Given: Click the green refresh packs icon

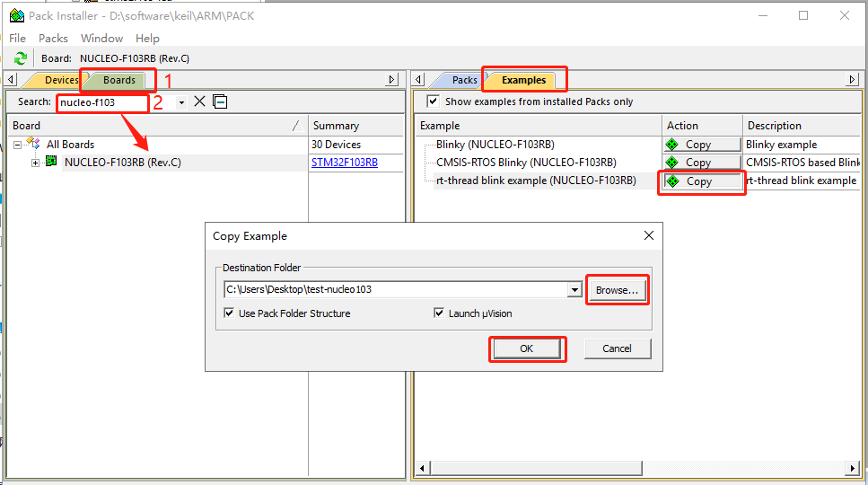Looking at the screenshot, I should coord(21,58).
